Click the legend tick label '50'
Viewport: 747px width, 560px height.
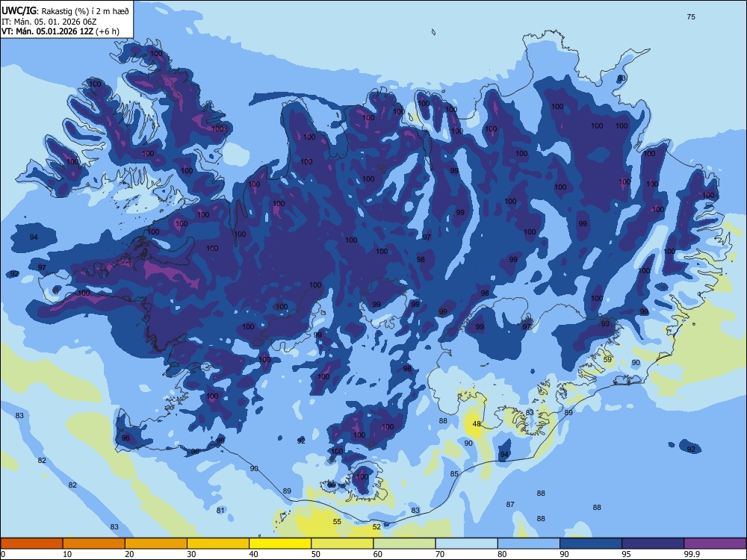(x=316, y=554)
